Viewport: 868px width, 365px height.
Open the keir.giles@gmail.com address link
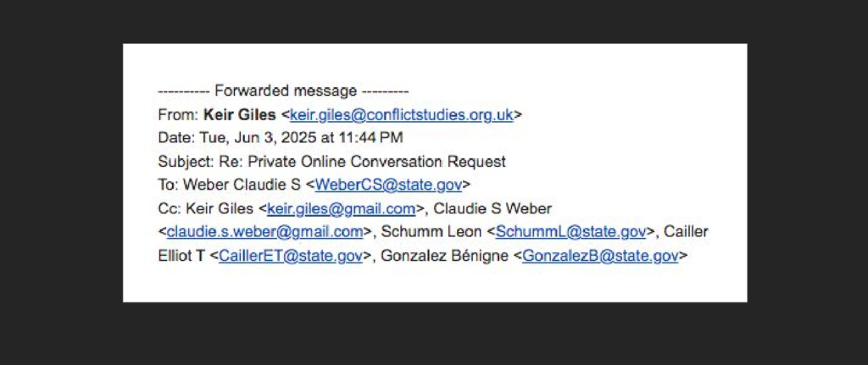point(341,208)
